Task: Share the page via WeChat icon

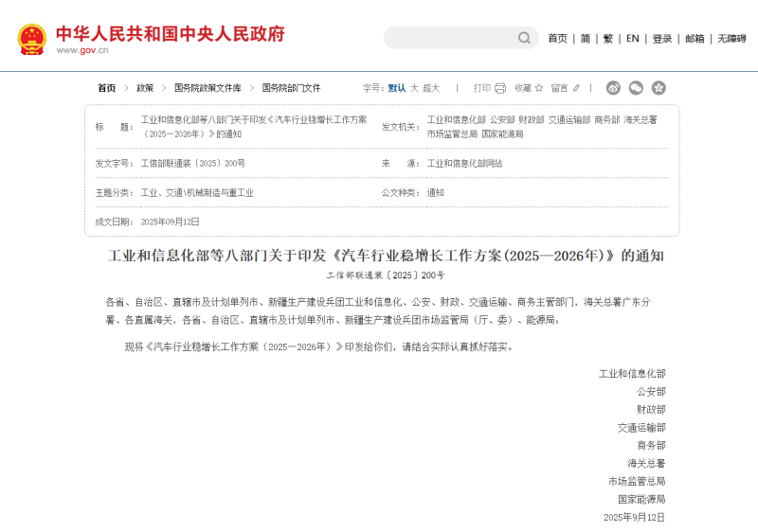Action: coord(636,88)
